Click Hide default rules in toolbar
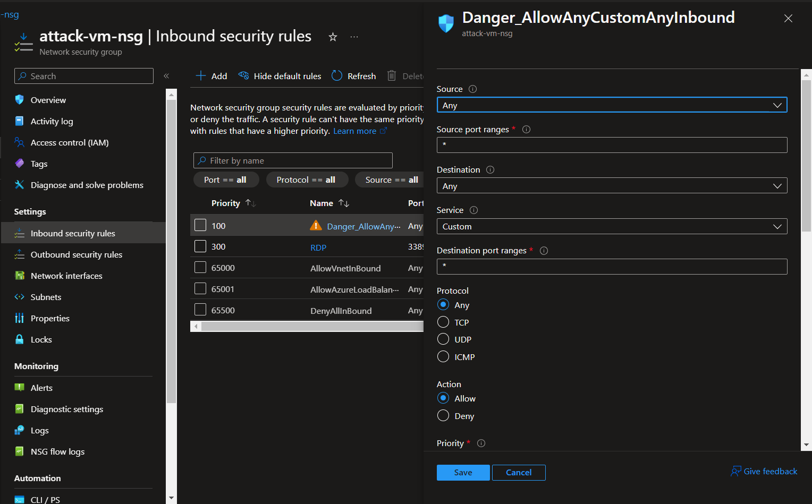 pos(280,76)
